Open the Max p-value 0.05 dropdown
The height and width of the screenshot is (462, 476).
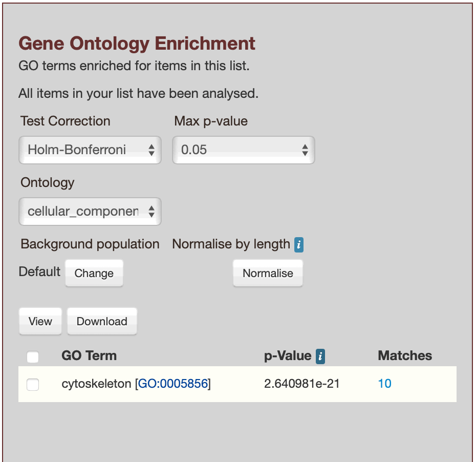[x=244, y=150]
